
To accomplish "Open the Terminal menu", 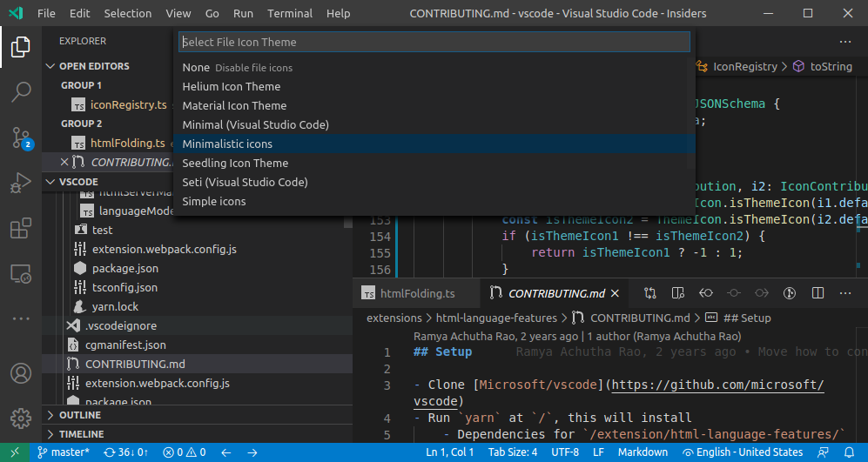I will [x=290, y=14].
